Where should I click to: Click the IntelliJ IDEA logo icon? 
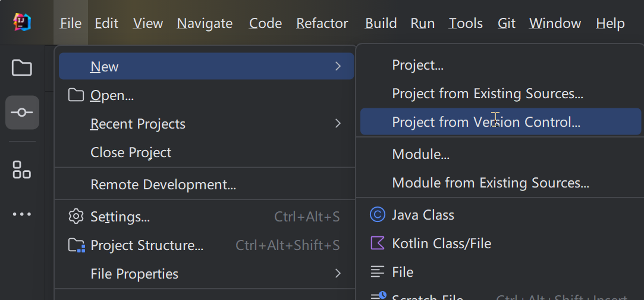(x=22, y=23)
